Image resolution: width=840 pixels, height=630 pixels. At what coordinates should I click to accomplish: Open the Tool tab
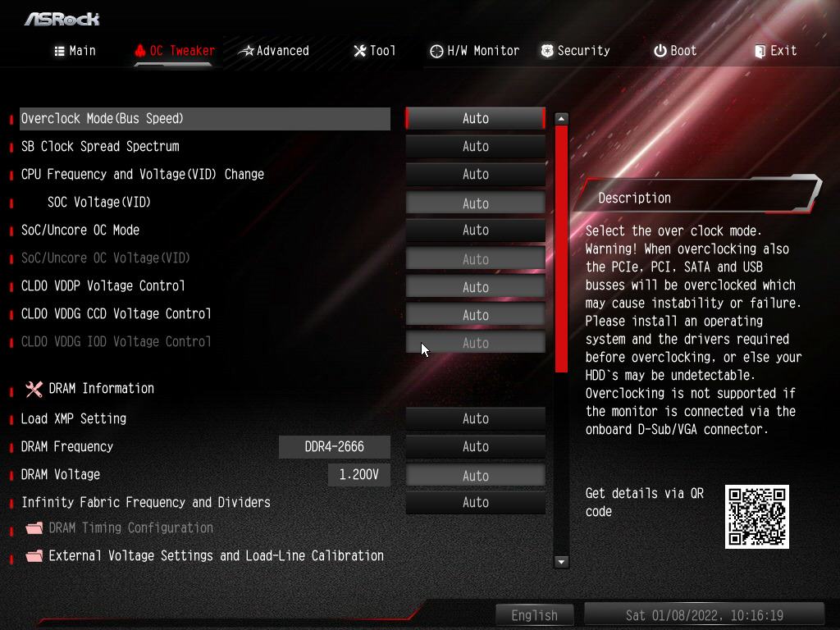point(374,51)
